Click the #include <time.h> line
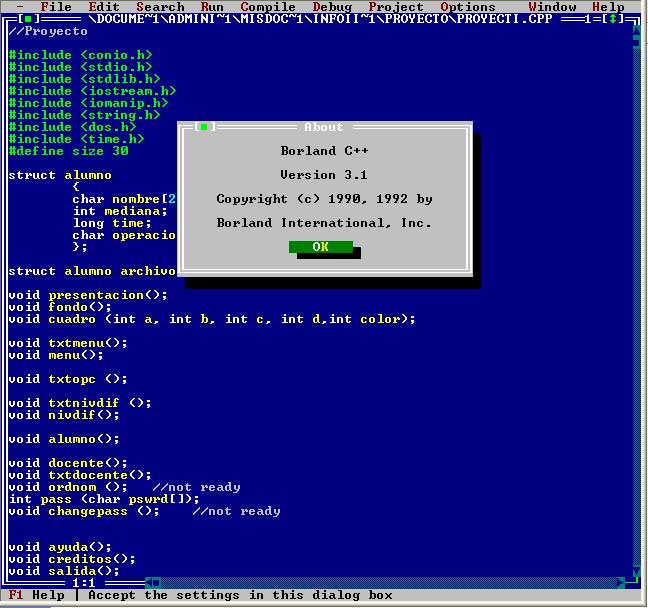Viewport: 648px width, 608px height. [x=76, y=139]
